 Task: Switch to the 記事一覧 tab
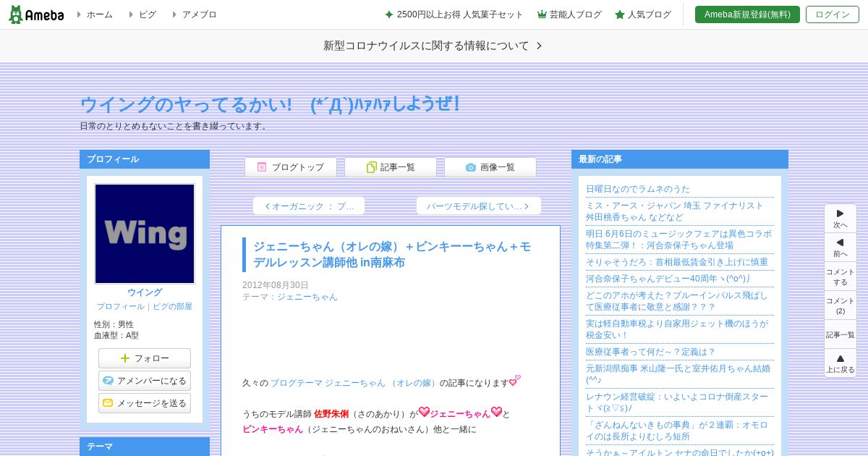point(391,167)
